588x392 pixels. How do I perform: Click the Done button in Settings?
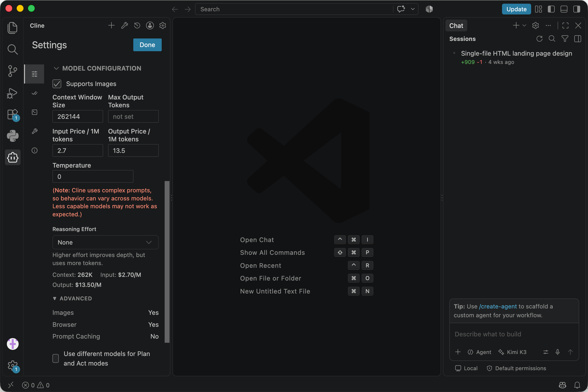pos(147,45)
